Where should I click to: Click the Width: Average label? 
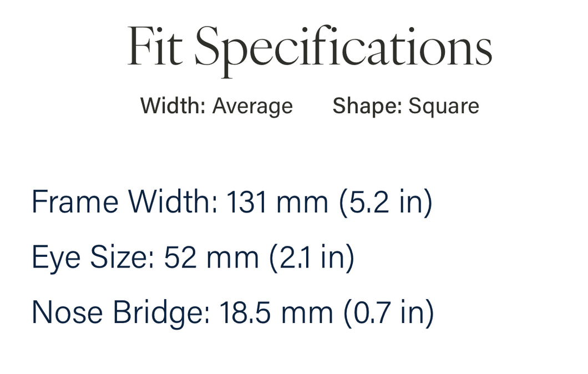(216, 106)
